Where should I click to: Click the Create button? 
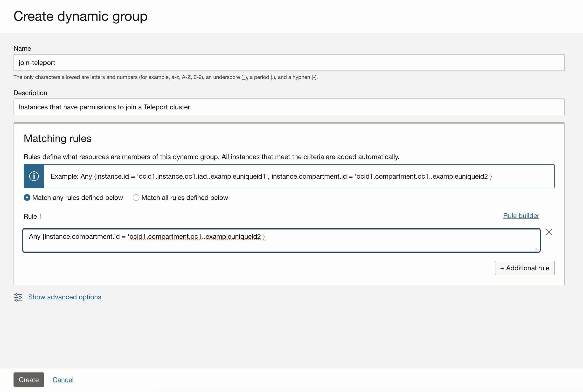click(28, 379)
